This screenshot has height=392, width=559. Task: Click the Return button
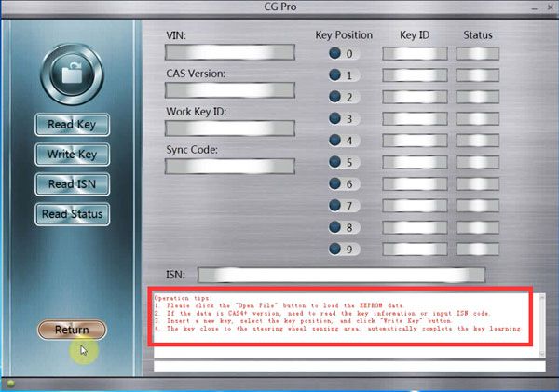72,330
